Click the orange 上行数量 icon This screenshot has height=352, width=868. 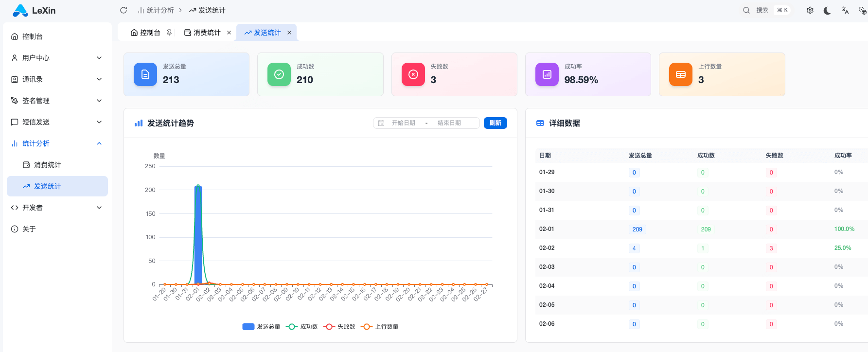coord(681,74)
